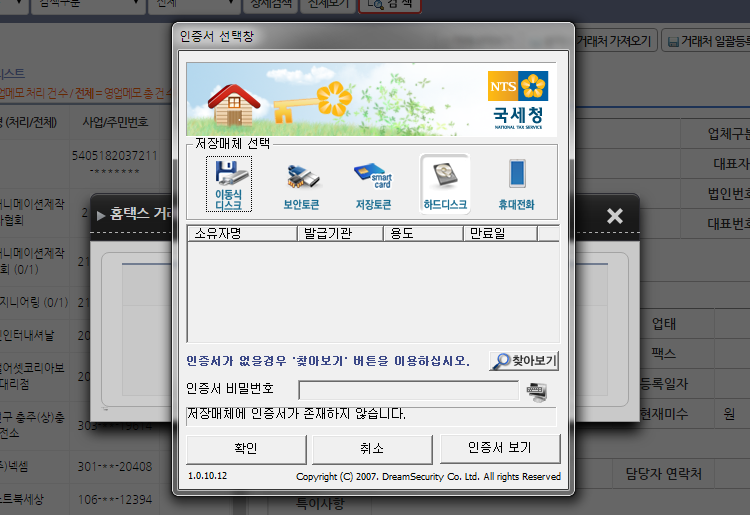Click the 담당자 연락처 label in background

tap(663, 474)
